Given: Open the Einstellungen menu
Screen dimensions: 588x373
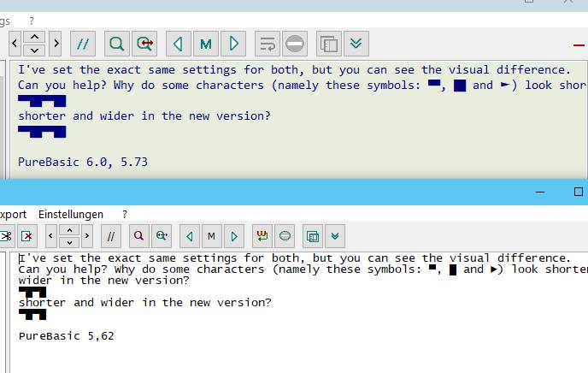Looking at the screenshot, I should (x=70, y=214).
